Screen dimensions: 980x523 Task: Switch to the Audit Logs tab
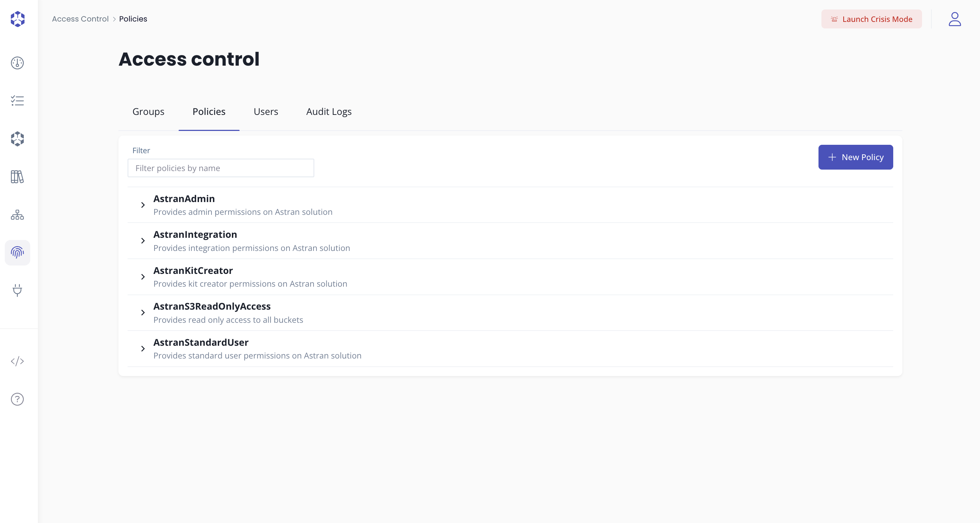[x=329, y=112]
